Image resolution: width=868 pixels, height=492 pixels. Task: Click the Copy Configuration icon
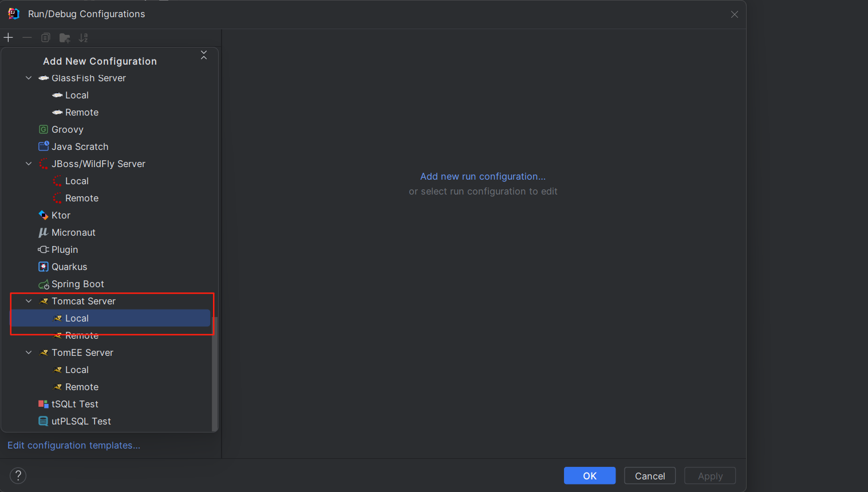[x=46, y=38]
